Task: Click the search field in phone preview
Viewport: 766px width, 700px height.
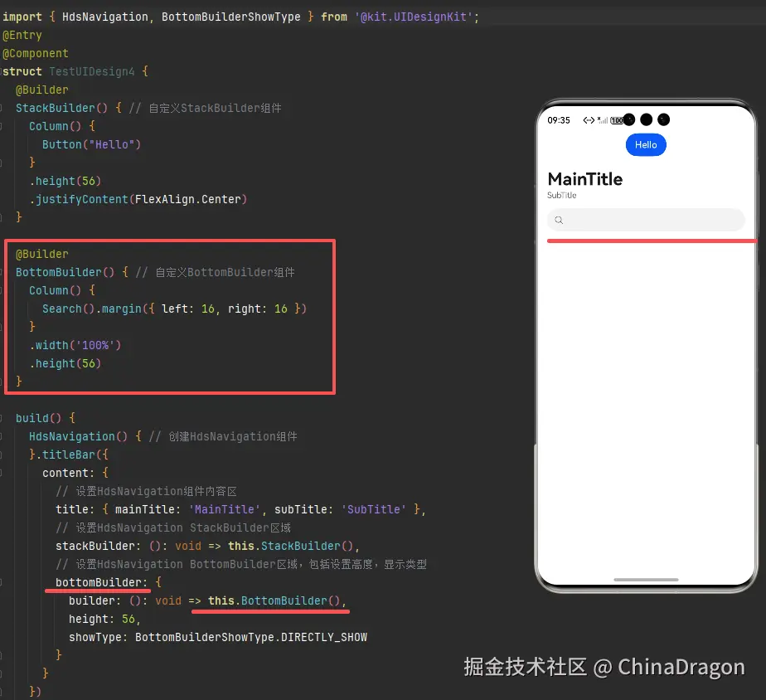Action: click(x=646, y=220)
